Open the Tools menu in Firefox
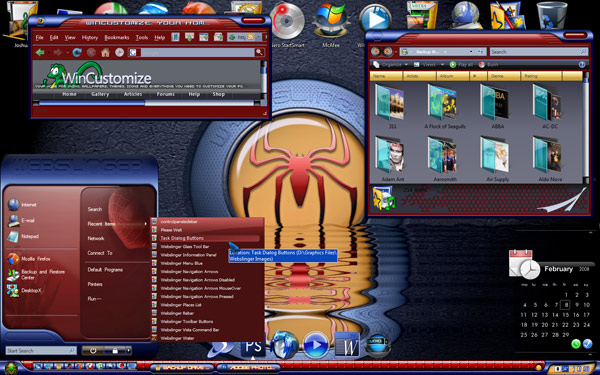Image resolution: width=600 pixels, height=375 pixels. coord(142,38)
